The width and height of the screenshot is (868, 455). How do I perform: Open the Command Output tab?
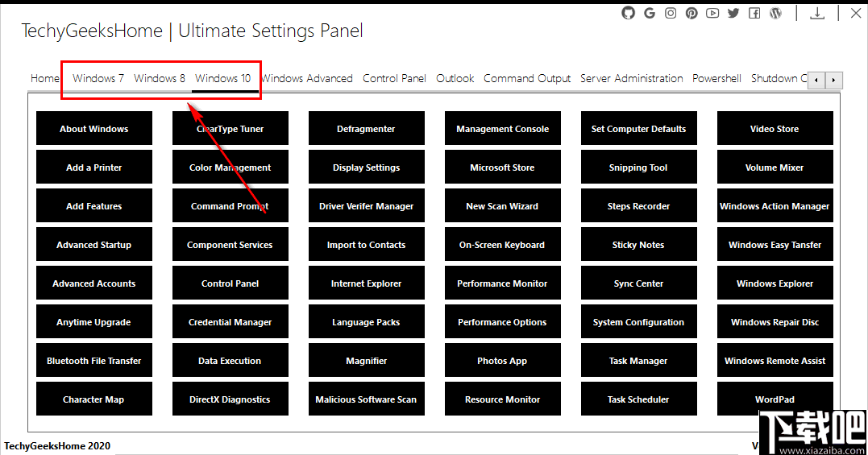tap(527, 78)
